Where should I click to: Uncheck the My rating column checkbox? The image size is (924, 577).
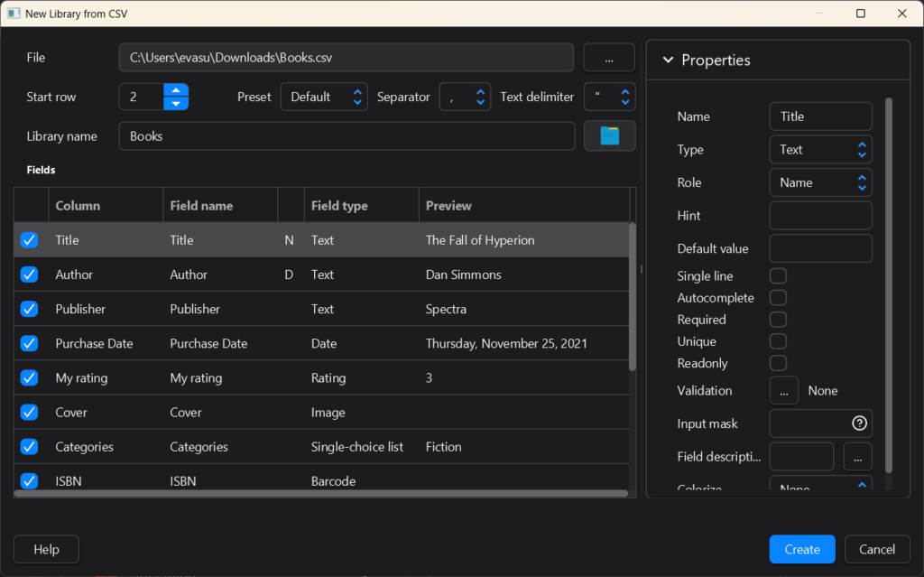(x=29, y=377)
